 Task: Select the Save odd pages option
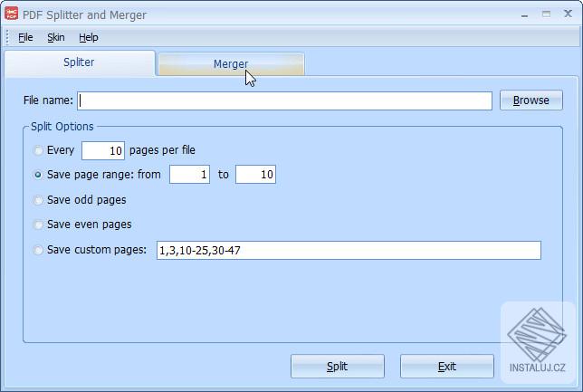click(x=38, y=200)
